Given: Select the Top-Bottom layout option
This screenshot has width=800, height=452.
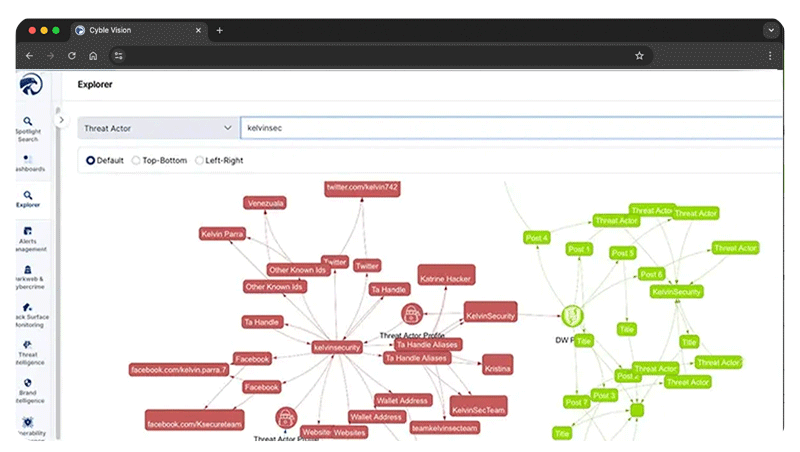Looking at the screenshot, I should [137, 160].
